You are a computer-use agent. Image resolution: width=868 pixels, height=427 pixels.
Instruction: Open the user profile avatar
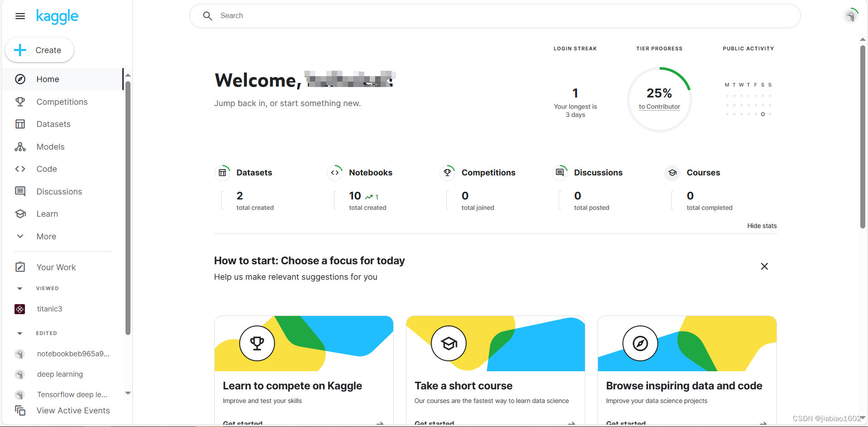coord(851,16)
